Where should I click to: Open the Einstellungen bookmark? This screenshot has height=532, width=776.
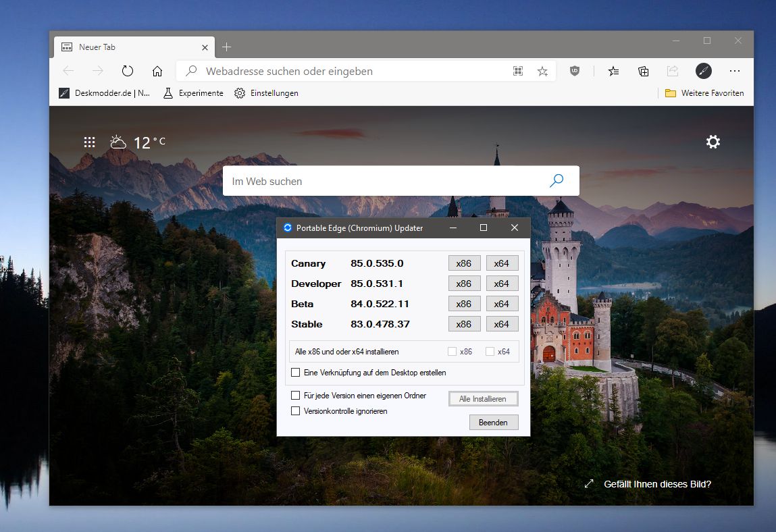click(x=266, y=93)
